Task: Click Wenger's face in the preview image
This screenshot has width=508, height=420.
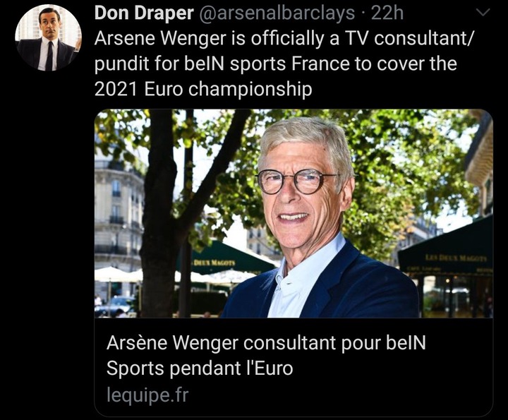Action: pyautogui.click(x=301, y=194)
